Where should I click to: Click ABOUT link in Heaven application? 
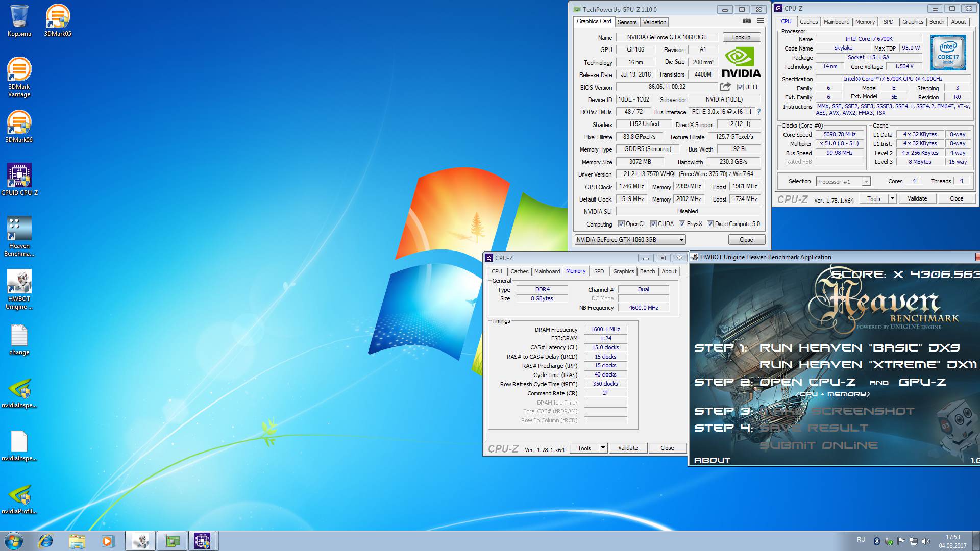point(712,460)
